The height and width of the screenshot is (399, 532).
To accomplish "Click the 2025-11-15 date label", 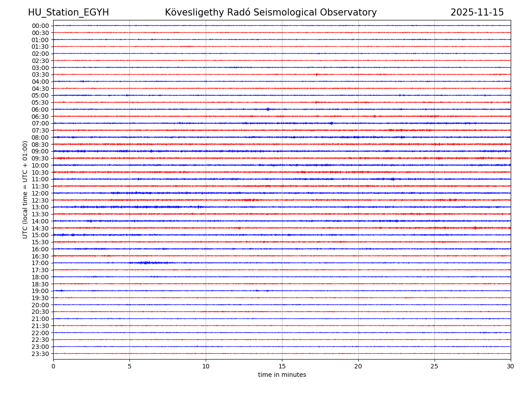I will coord(477,12).
